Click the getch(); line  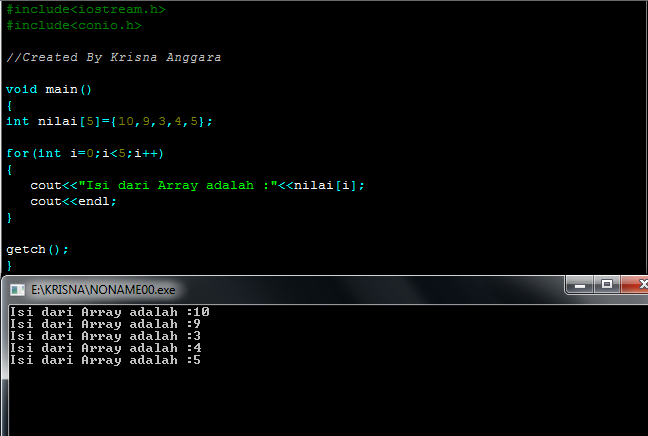(x=37, y=250)
